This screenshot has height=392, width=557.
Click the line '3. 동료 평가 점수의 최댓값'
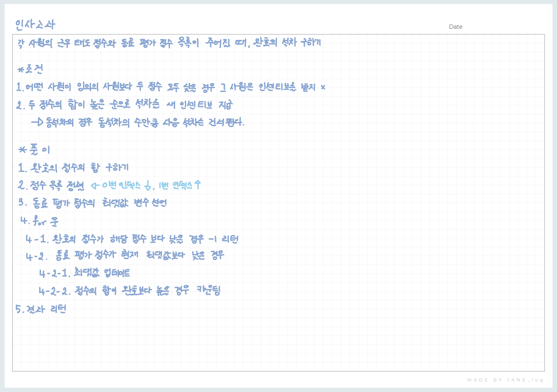click(93, 203)
